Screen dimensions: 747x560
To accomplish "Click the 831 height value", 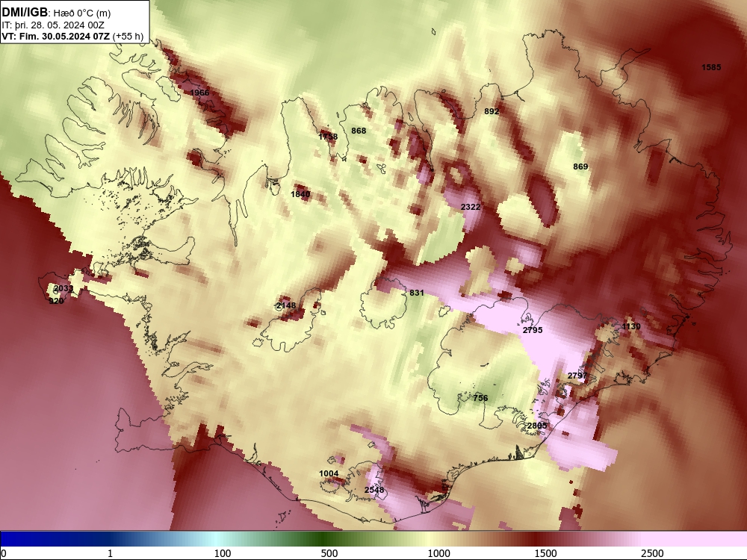I will pyautogui.click(x=417, y=293).
